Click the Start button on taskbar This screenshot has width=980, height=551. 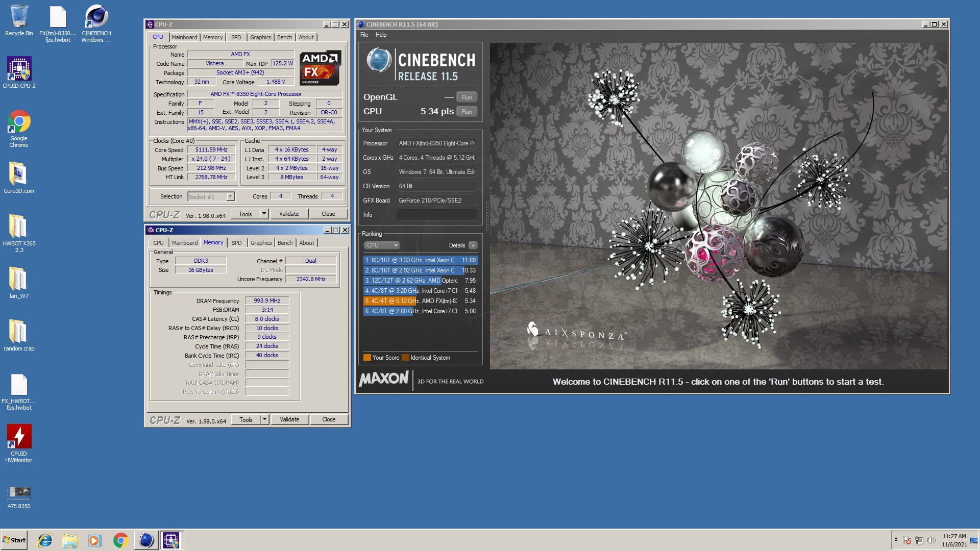click(x=14, y=540)
